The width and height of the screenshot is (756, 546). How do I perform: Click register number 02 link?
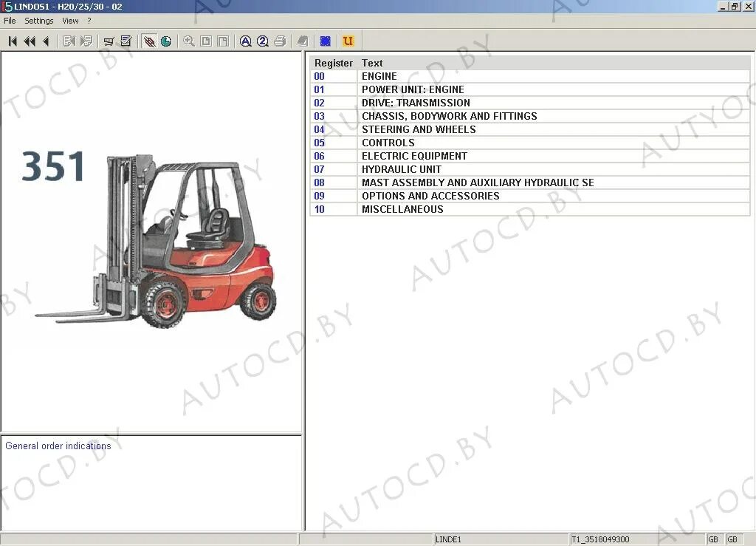(x=319, y=103)
